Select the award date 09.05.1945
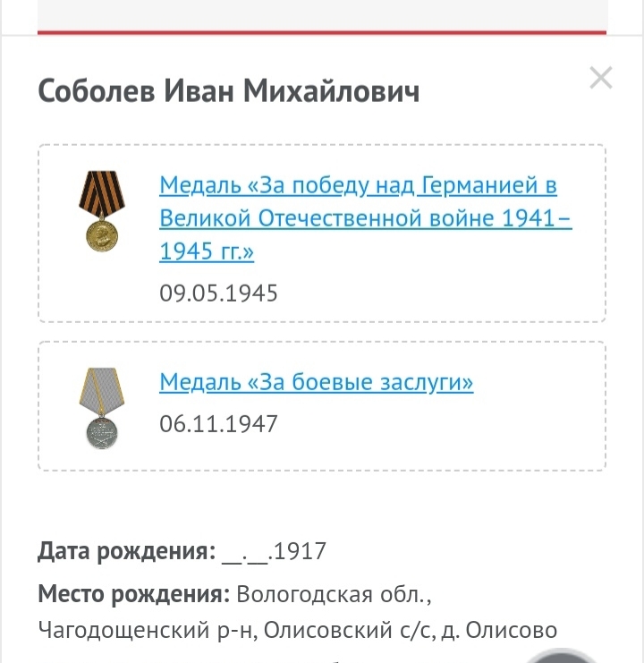The height and width of the screenshot is (663, 644). coord(218,293)
